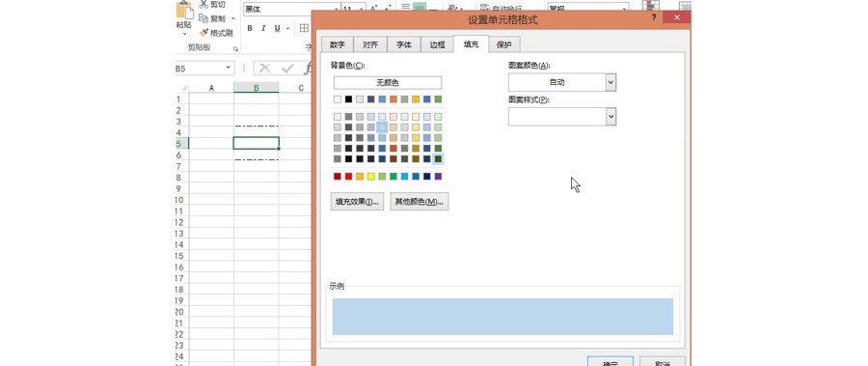
Task: Click the 其他颜色 (More Colors) button
Action: click(420, 201)
